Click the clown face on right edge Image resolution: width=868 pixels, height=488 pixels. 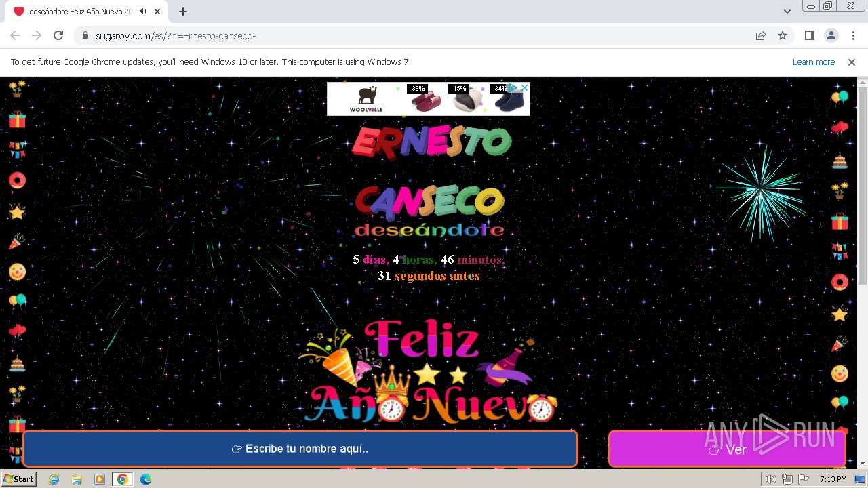[840, 373]
